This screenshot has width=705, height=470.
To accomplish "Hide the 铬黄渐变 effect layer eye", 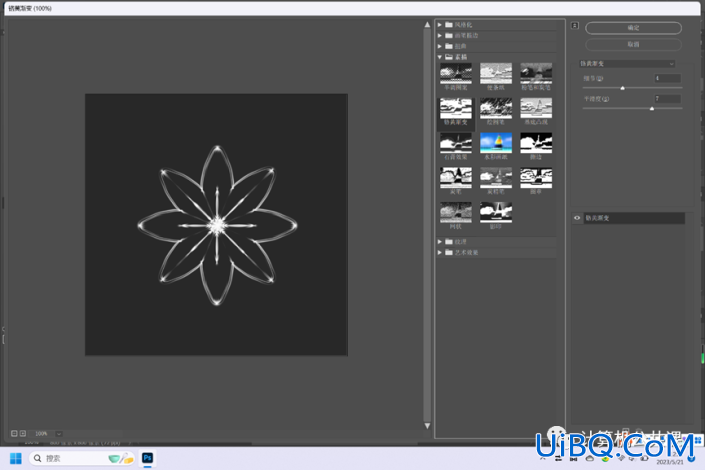I will 577,218.
